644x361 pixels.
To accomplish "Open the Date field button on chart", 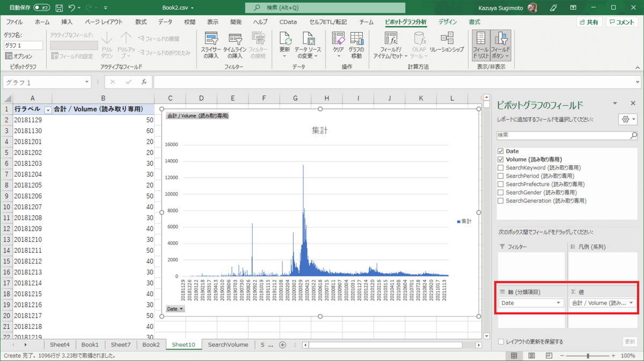I will click(x=175, y=309).
